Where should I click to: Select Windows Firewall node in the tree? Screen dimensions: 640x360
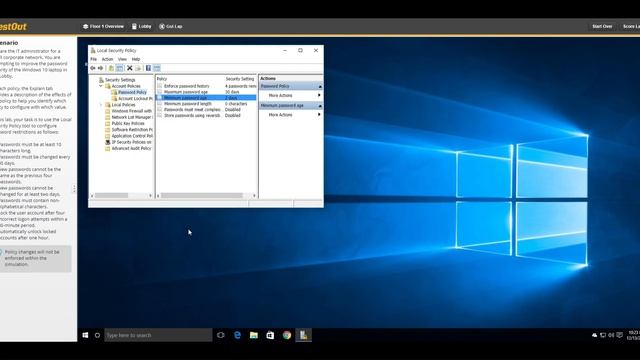[x=131, y=111]
